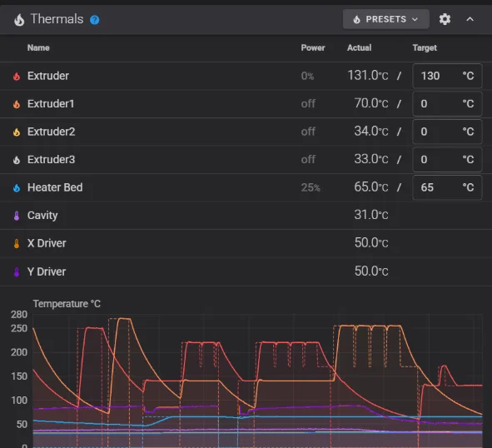Select the Heater Bed name label
The height and width of the screenshot is (448, 492).
(55, 187)
